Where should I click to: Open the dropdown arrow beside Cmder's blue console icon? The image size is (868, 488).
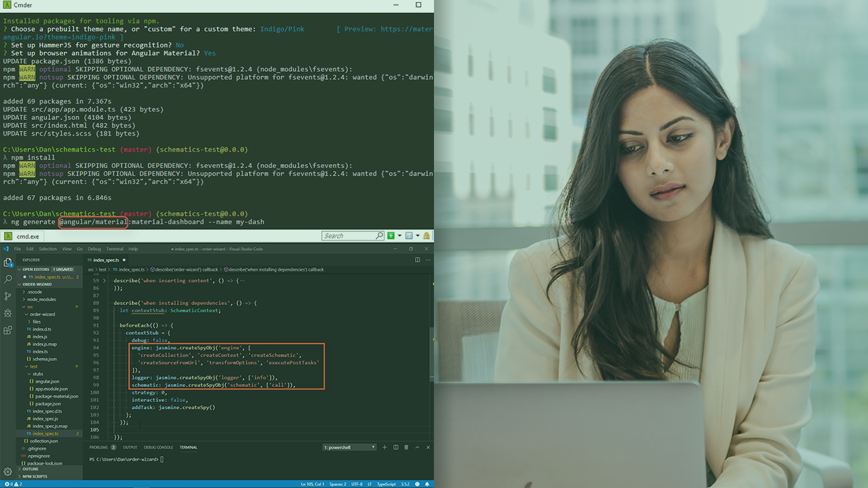click(418, 236)
